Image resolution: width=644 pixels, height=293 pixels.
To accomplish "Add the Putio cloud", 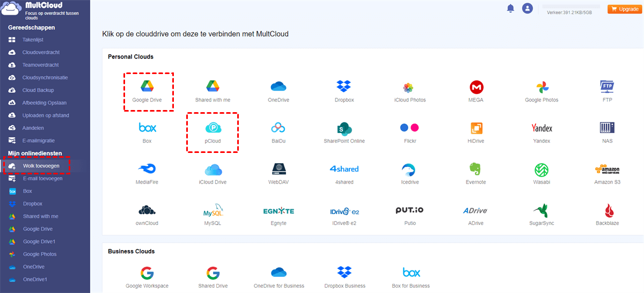I will point(409,210).
